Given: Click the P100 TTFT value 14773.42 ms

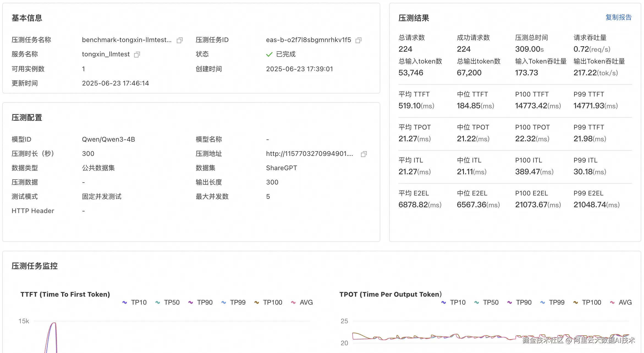Looking at the screenshot, I should click(538, 106).
